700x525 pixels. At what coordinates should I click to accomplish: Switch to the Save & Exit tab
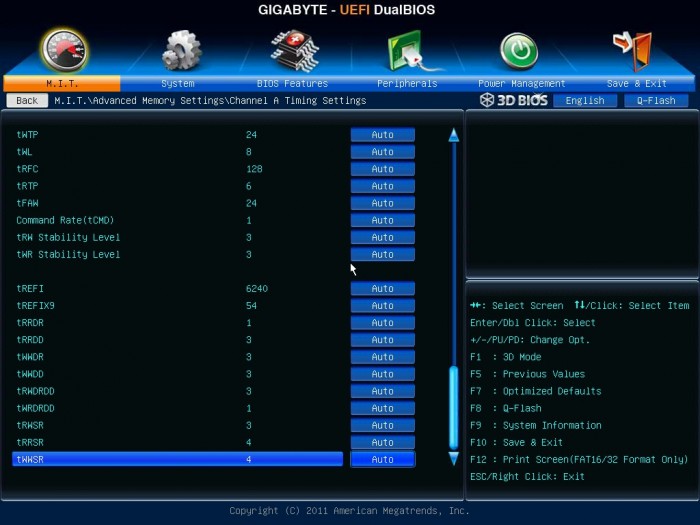coord(637,83)
